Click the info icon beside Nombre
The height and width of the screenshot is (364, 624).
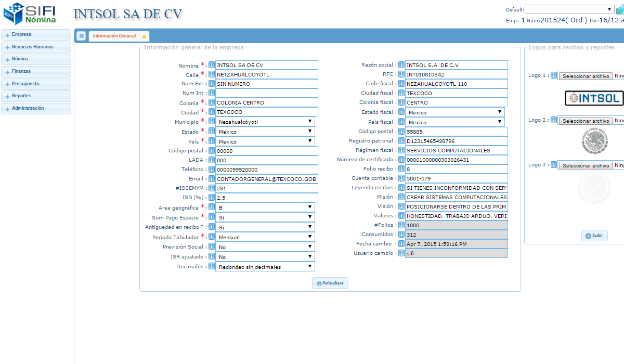[x=212, y=65]
